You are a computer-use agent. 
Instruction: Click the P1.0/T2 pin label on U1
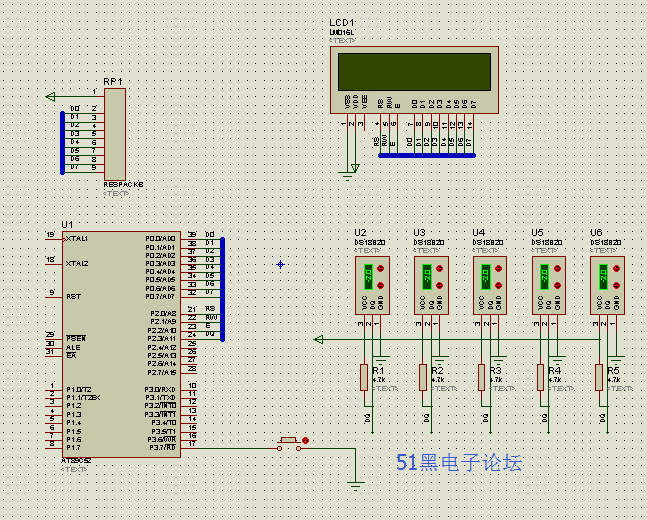tap(79, 389)
